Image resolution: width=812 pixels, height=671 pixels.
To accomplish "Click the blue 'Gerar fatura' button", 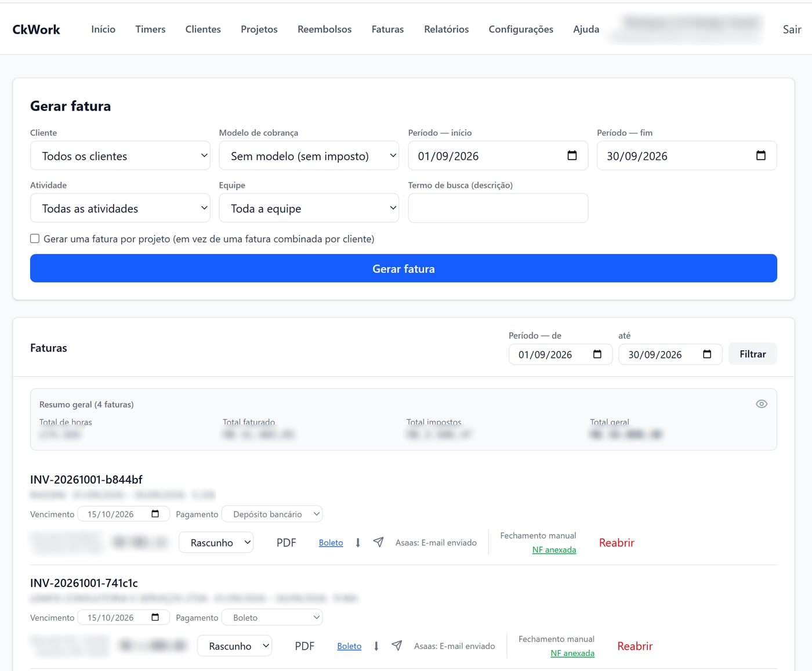I will pos(404,269).
